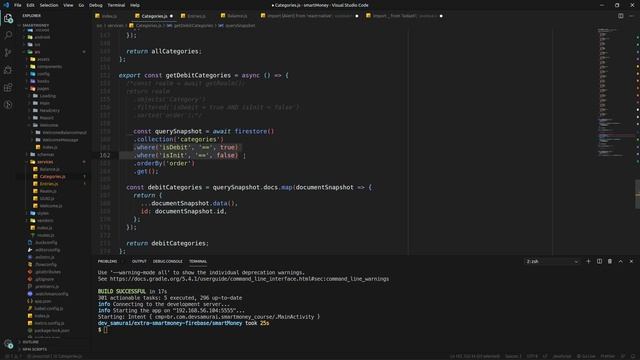The width and height of the screenshot is (640, 360).
Task: Open the View menu
Action: tap(68, 5)
